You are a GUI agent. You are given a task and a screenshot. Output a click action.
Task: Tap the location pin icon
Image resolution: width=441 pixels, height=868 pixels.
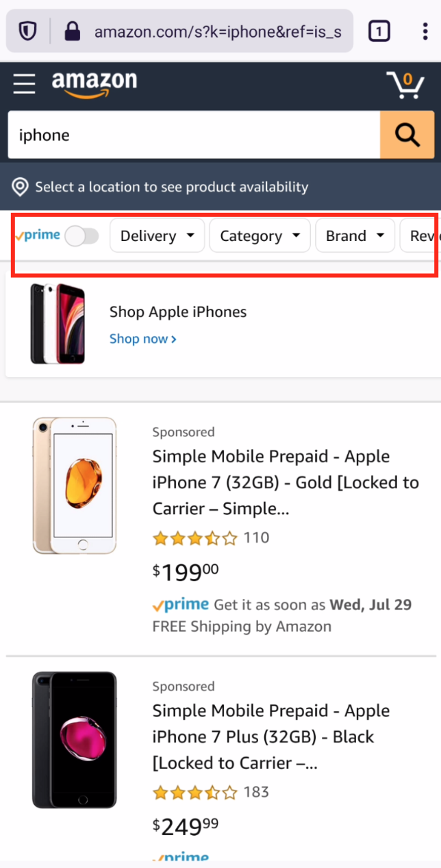point(19,186)
